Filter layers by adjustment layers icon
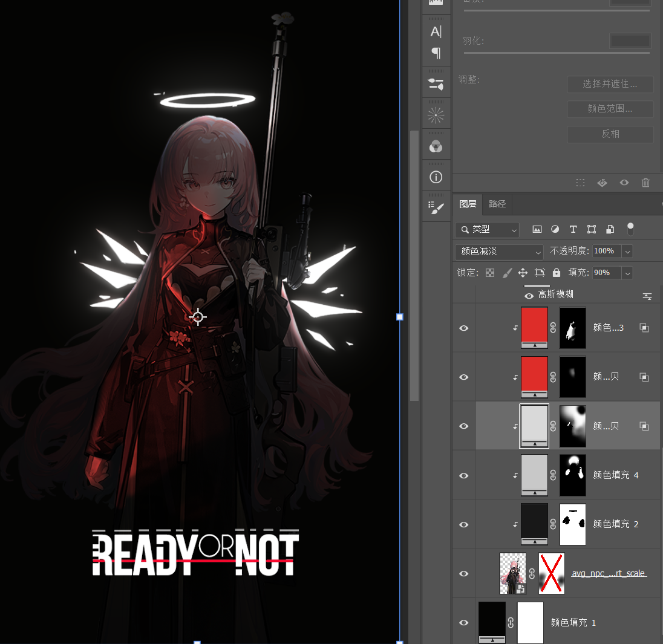The width and height of the screenshot is (663, 644). pos(555,229)
